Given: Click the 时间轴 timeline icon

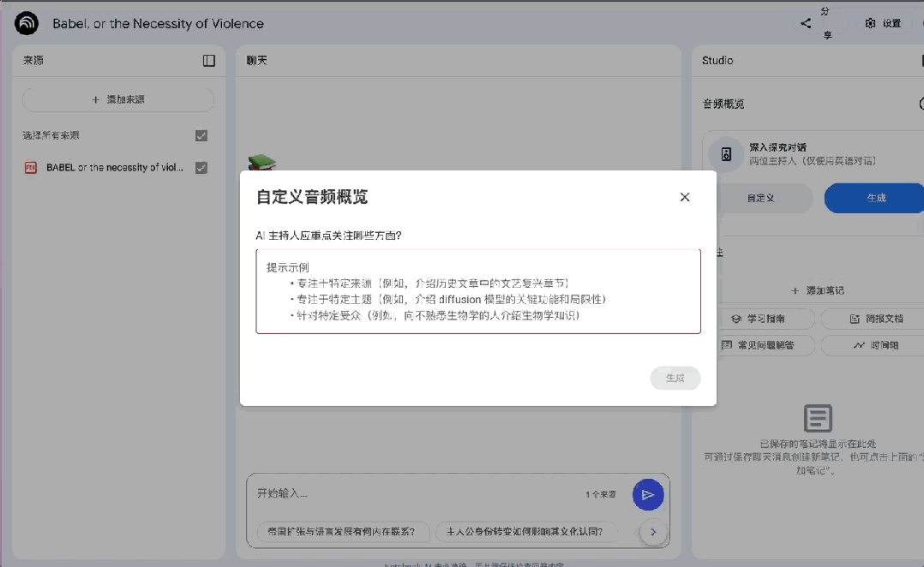Looking at the screenshot, I should pyautogui.click(x=859, y=345).
